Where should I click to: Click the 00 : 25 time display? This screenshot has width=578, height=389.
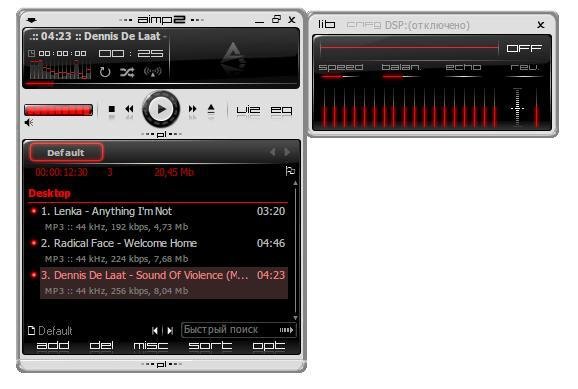[131, 54]
